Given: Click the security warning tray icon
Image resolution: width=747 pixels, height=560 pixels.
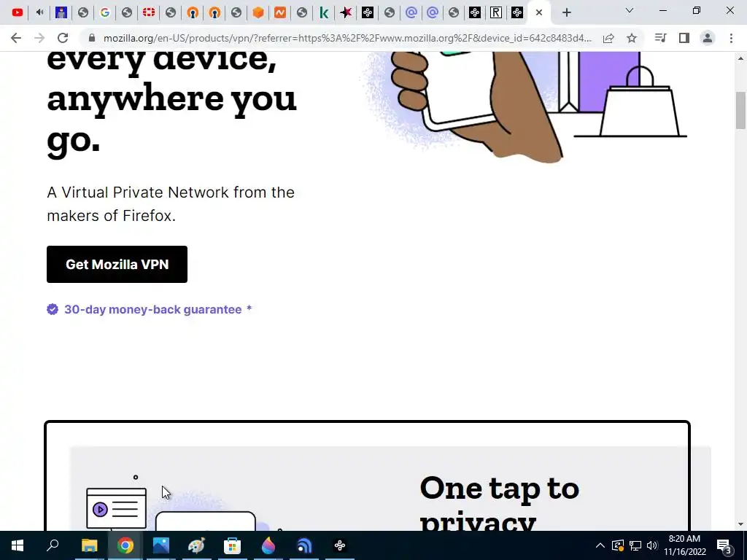Looking at the screenshot, I should (618, 545).
